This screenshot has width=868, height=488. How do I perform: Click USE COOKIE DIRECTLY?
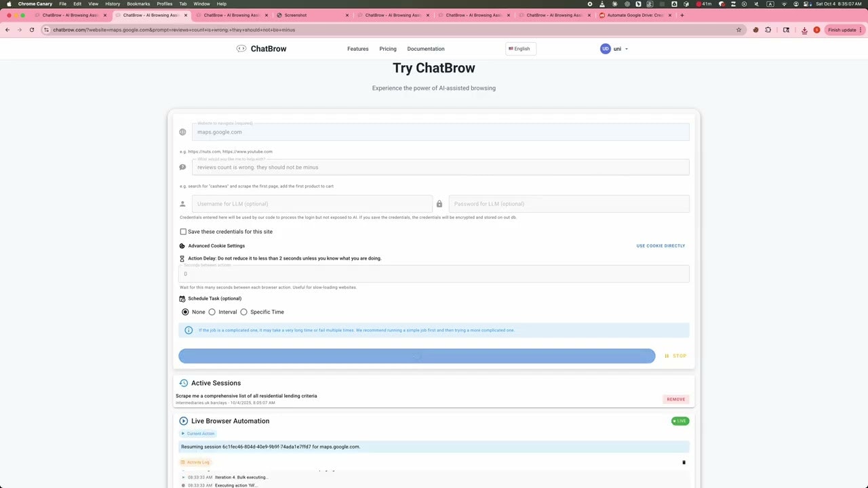[660, 246]
